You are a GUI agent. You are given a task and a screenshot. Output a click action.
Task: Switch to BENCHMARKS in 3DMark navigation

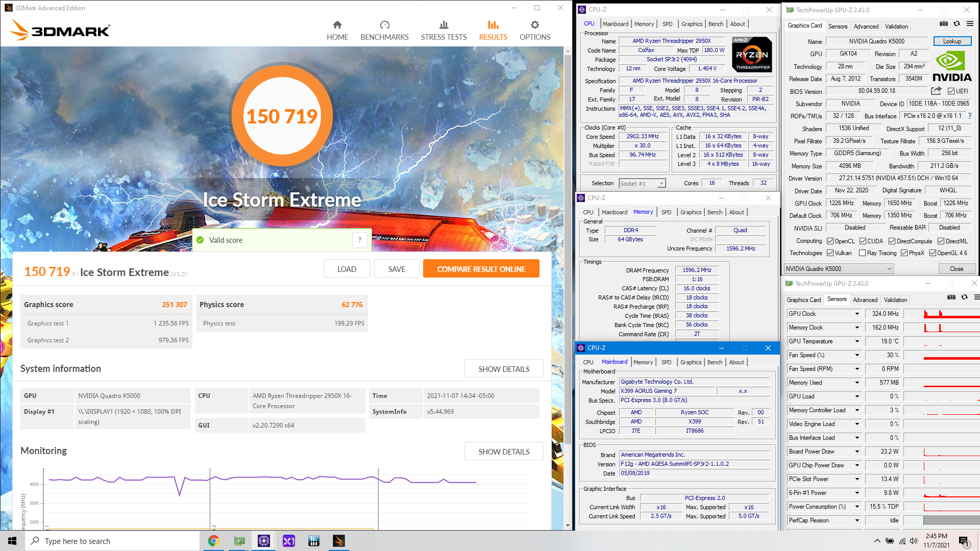[384, 31]
